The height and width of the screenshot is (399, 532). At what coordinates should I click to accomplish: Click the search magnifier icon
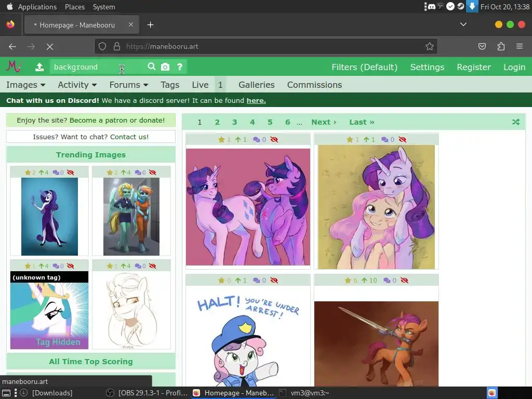152,66
